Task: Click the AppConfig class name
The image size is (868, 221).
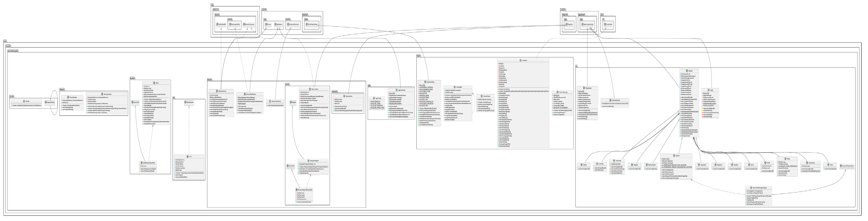Action: click(379, 98)
